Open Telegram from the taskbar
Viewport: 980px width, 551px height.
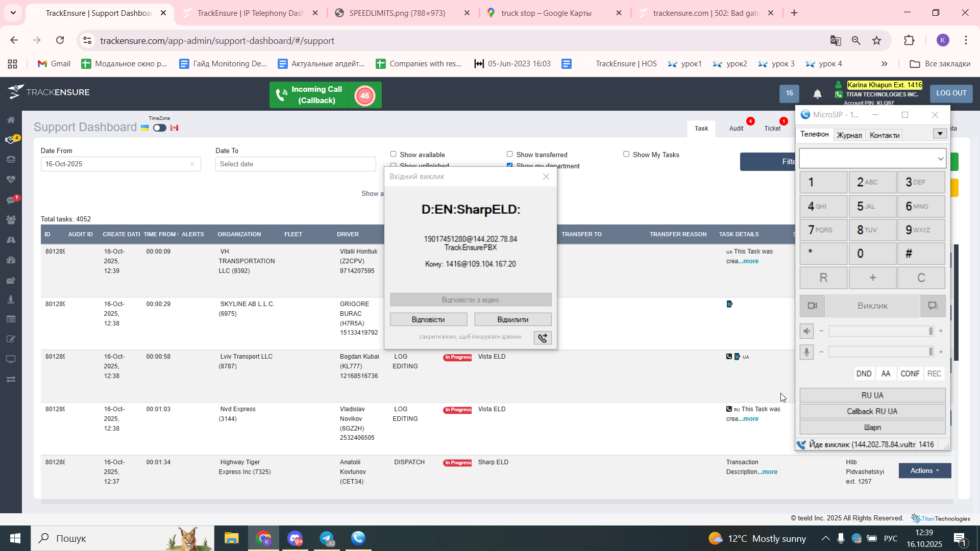[x=327, y=538]
